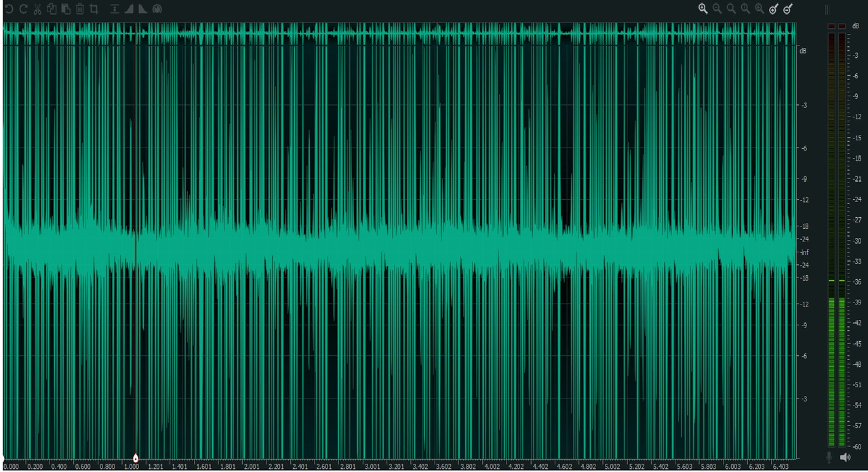Decrease vertical zoom with minus magnifier

tap(788, 9)
